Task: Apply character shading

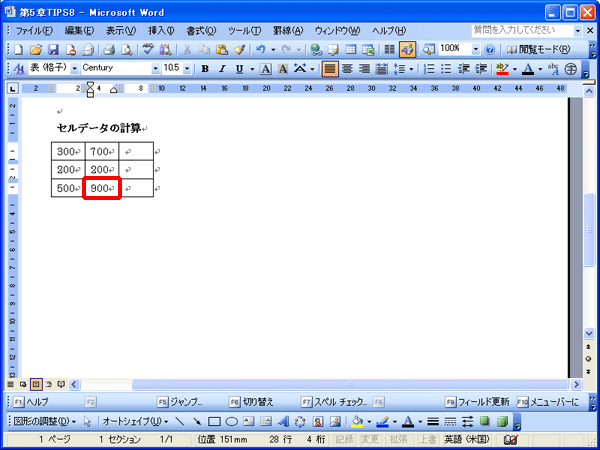Action: pyautogui.click(x=283, y=69)
